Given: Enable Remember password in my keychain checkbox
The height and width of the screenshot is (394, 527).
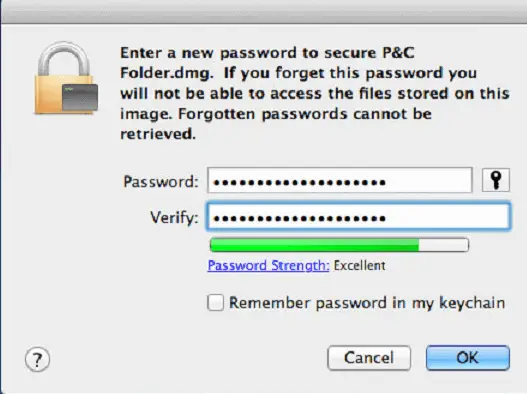Looking at the screenshot, I should pyautogui.click(x=215, y=303).
